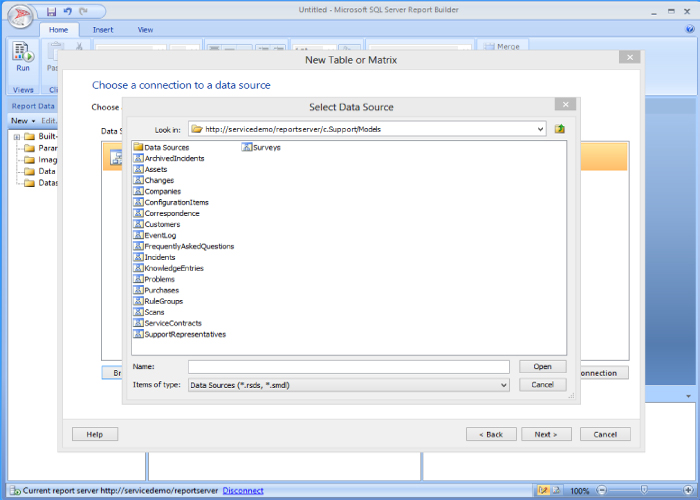700x500 pixels.
Task: Select the Correspondence model icon
Action: point(139,213)
